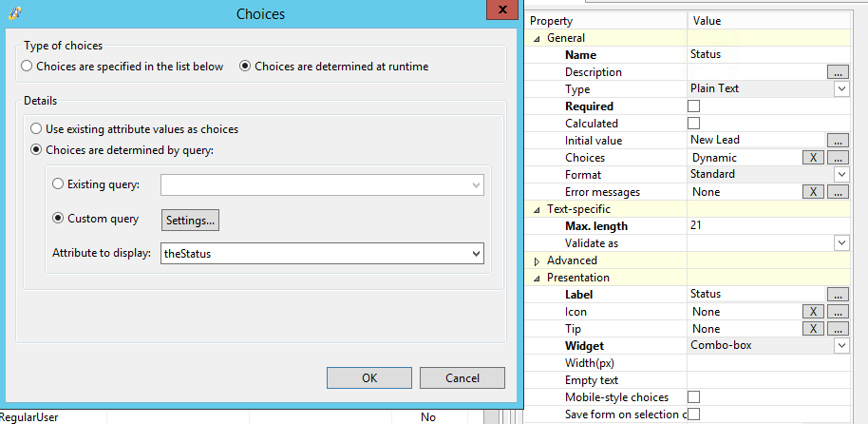Toggle 'Save form on selection' checkbox
This screenshot has width=868, height=424.
click(x=693, y=414)
